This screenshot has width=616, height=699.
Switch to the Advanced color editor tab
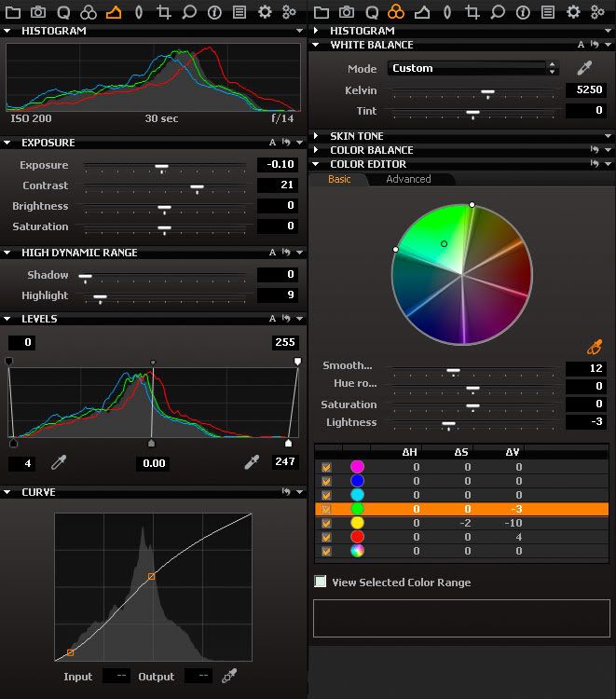(408, 179)
